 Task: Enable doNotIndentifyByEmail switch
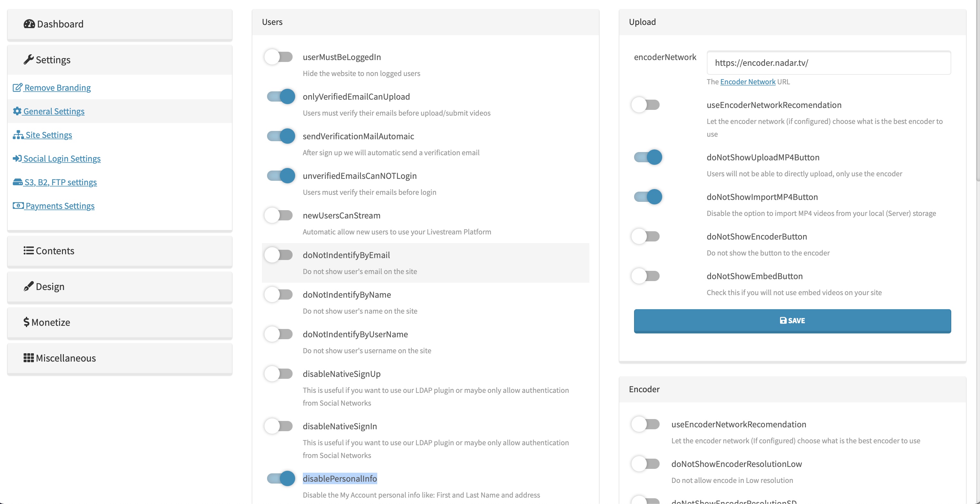279,255
